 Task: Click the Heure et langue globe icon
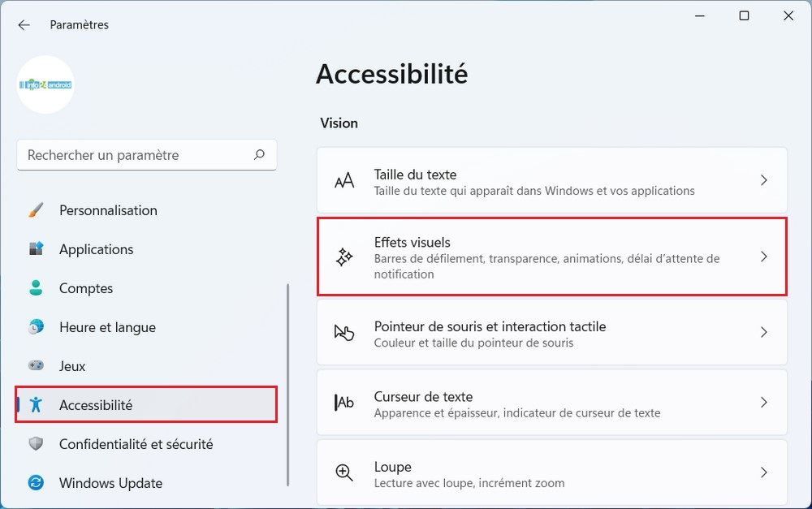[36, 327]
